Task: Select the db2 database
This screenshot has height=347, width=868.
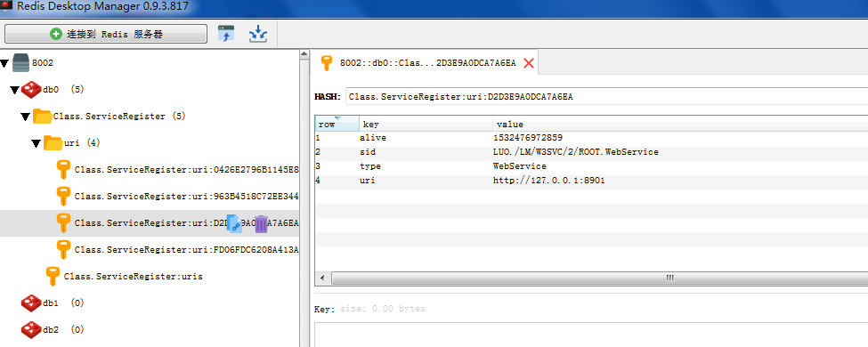Action: [63, 329]
